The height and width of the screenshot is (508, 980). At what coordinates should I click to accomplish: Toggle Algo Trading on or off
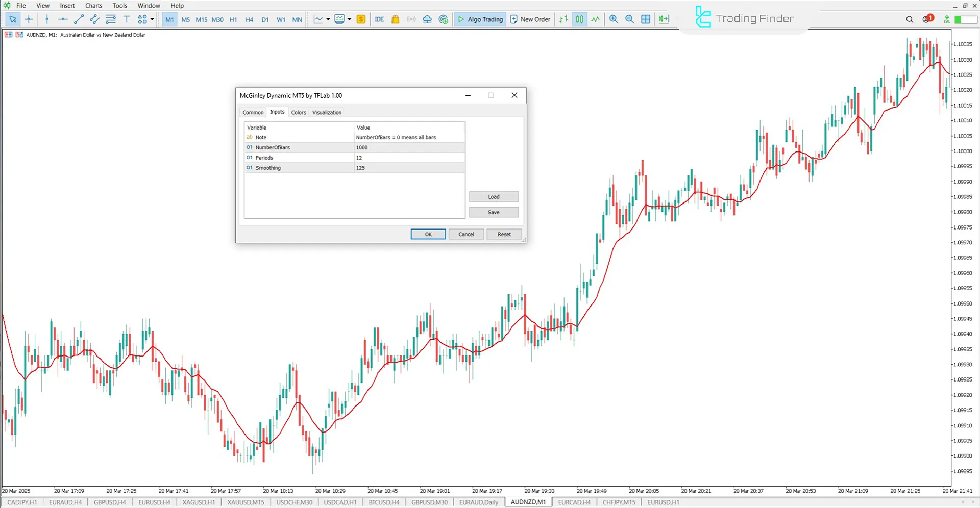point(480,19)
